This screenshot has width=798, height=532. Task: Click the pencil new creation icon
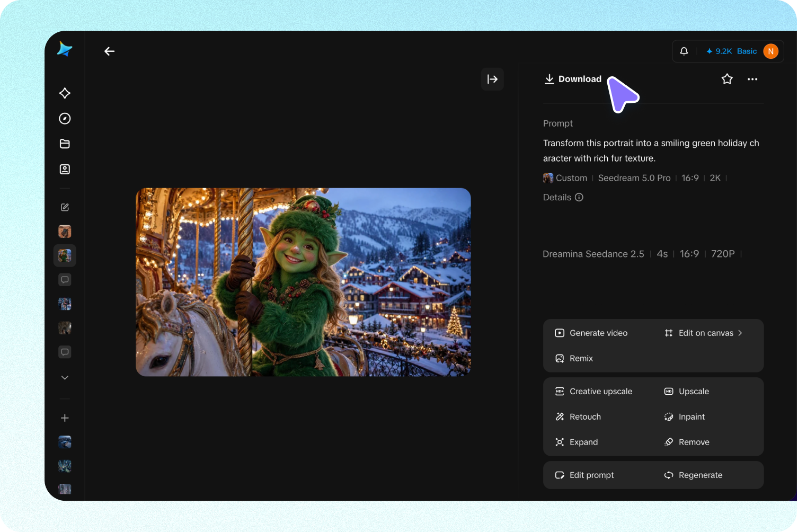(65, 207)
